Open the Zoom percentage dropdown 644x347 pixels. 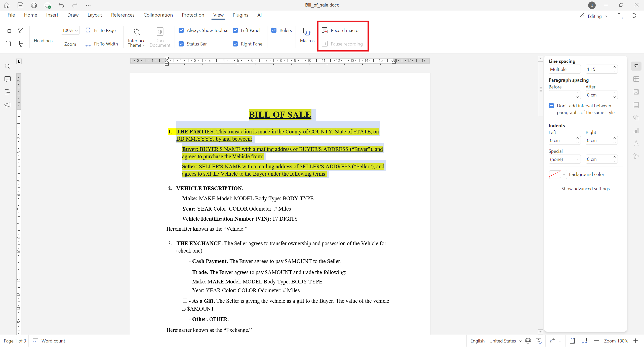coord(70,30)
